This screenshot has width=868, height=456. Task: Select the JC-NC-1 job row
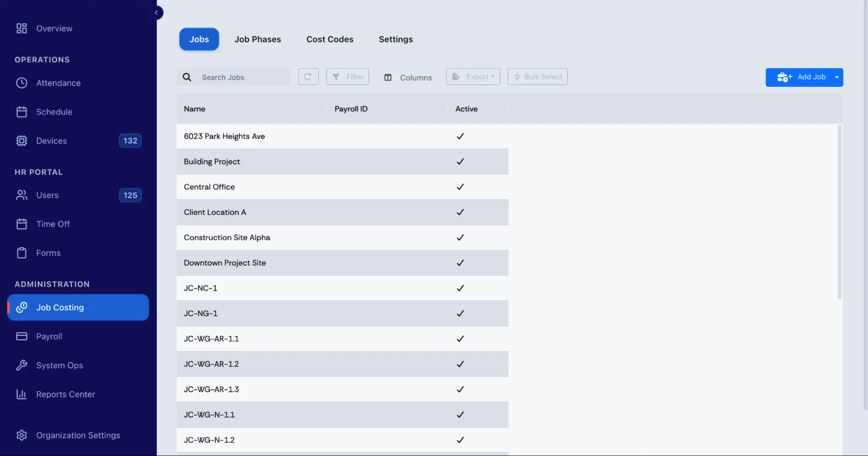pos(343,288)
